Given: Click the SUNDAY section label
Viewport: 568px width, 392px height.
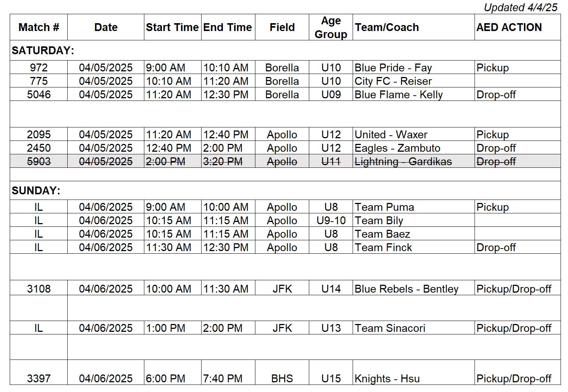Looking at the screenshot, I should point(36,191).
